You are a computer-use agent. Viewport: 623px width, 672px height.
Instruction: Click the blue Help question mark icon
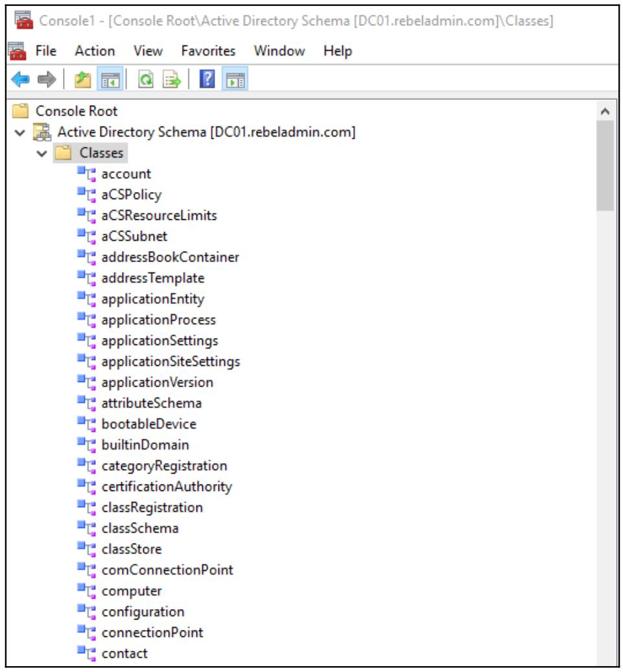[x=207, y=80]
